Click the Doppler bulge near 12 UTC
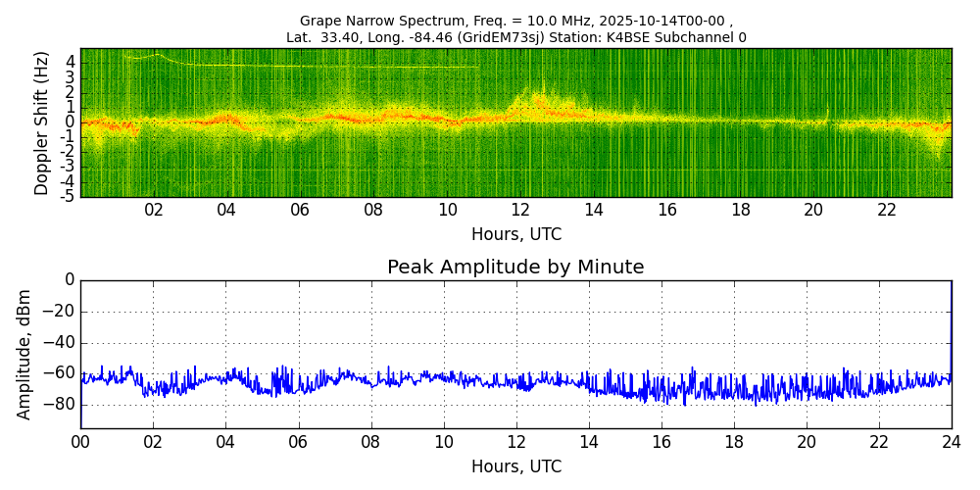The height and width of the screenshot is (490, 980). [x=529, y=101]
